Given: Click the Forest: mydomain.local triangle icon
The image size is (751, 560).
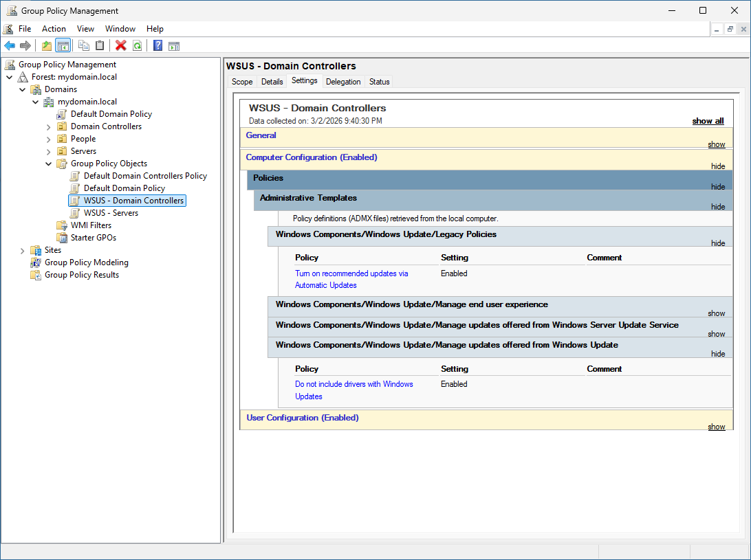Looking at the screenshot, I should click(x=23, y=77).
